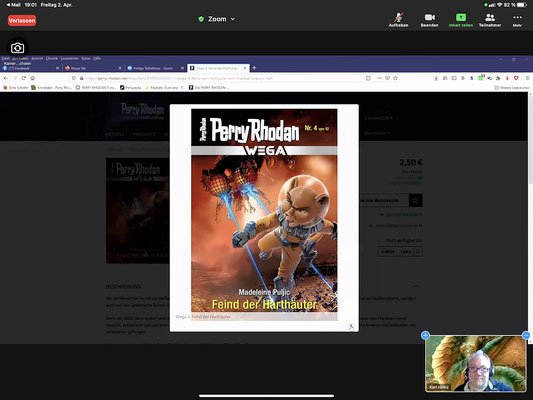Viewport: 533px width, 400px height.
Task: Click the blue S extension icon
Action: [x=471, y=78]
